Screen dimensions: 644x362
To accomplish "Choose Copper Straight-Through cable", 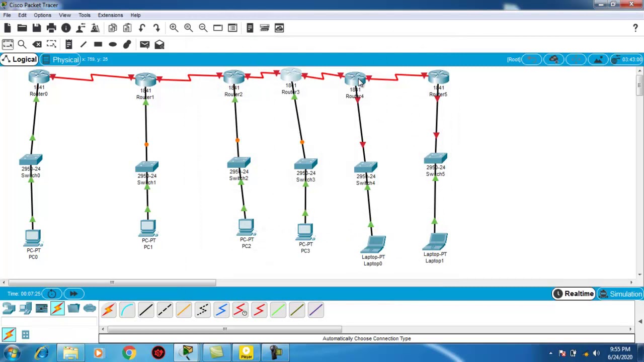I will (146, 310).
